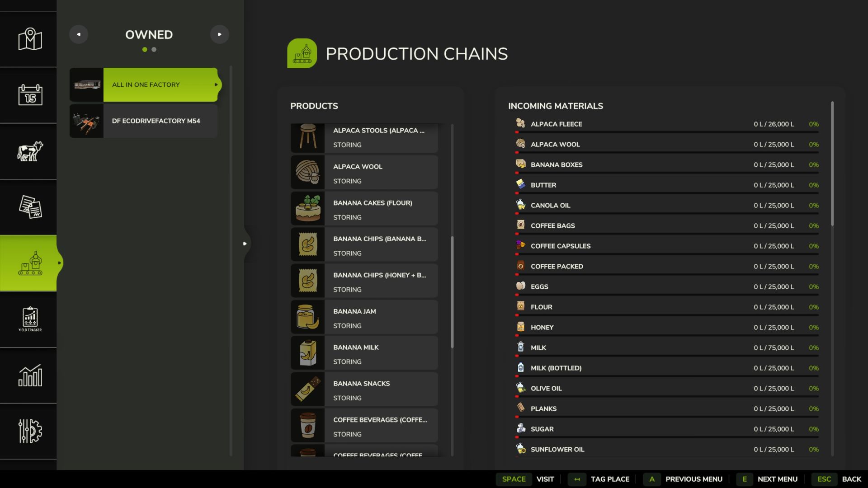Select the production chains sidebar icon
This screenshot has height=488, width=868.
pos(30,263)
